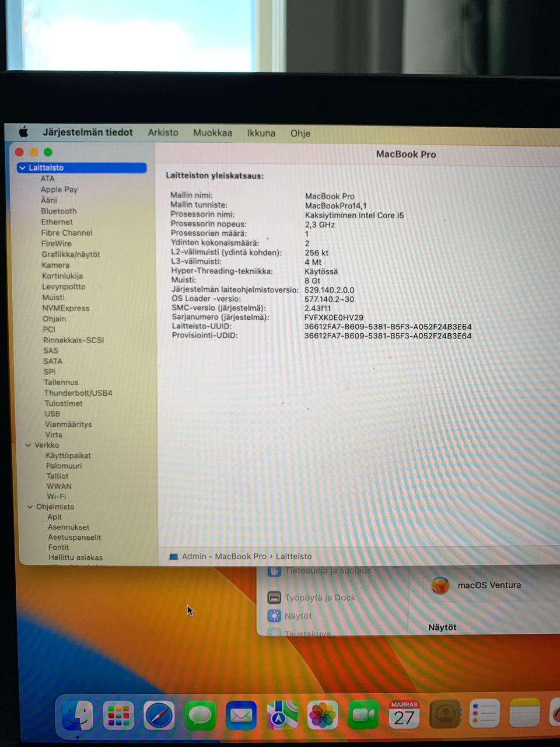560x747 pixels.
Task: Select Muisti in the sidebar
Action: 54,297
